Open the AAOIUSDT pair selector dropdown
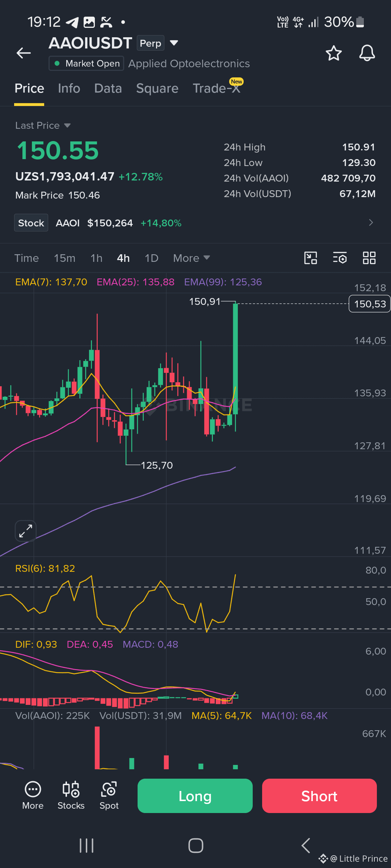391x868 pixels. click(x=174, y=43)
